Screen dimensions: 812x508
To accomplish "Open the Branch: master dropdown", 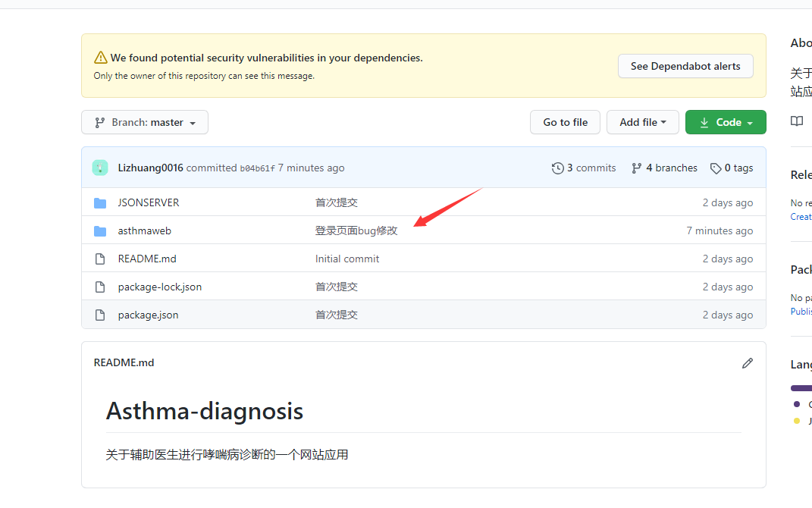I will (x=145, y=122).
